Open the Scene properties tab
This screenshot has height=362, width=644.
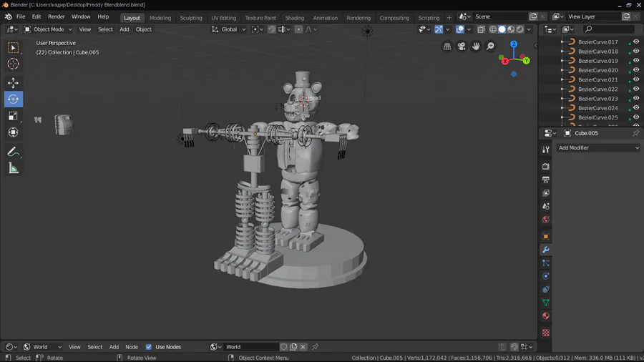pyautogui.click(x=546, y=206)
